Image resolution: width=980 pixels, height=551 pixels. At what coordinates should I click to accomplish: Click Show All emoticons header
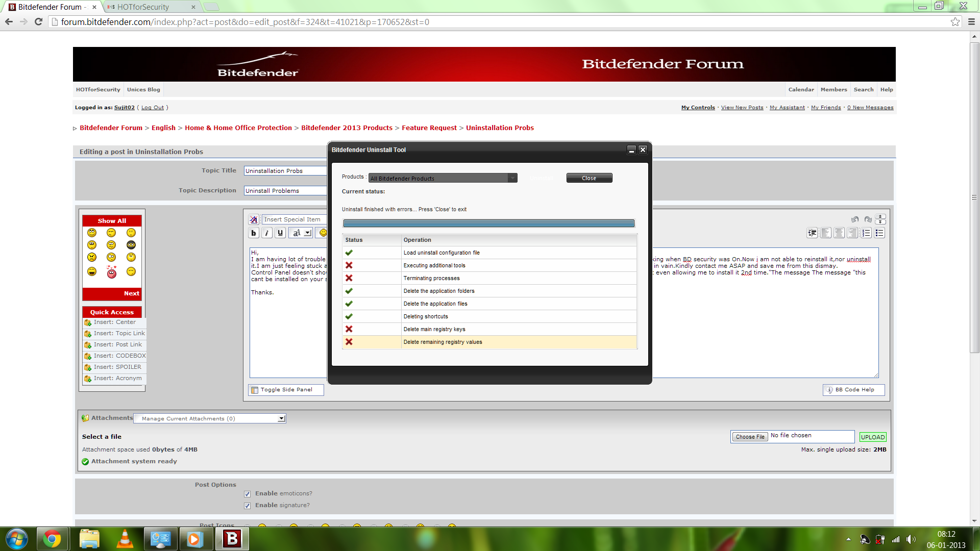coord(112,221)
